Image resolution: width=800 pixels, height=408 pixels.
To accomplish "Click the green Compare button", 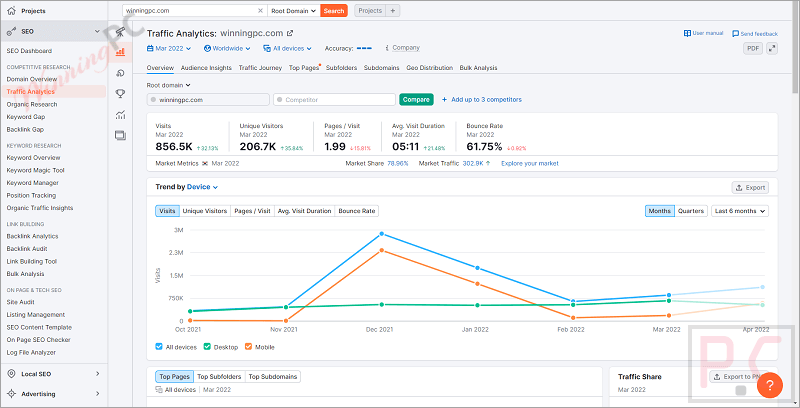I will pos(416,99).
